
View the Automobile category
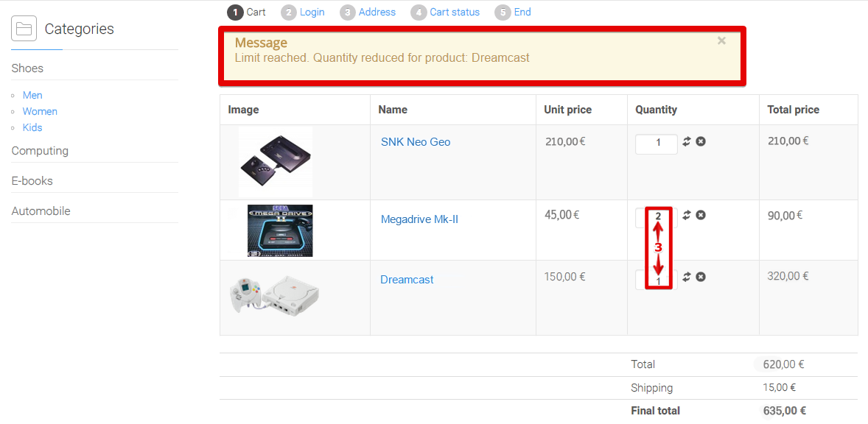(x=41, y=211)
